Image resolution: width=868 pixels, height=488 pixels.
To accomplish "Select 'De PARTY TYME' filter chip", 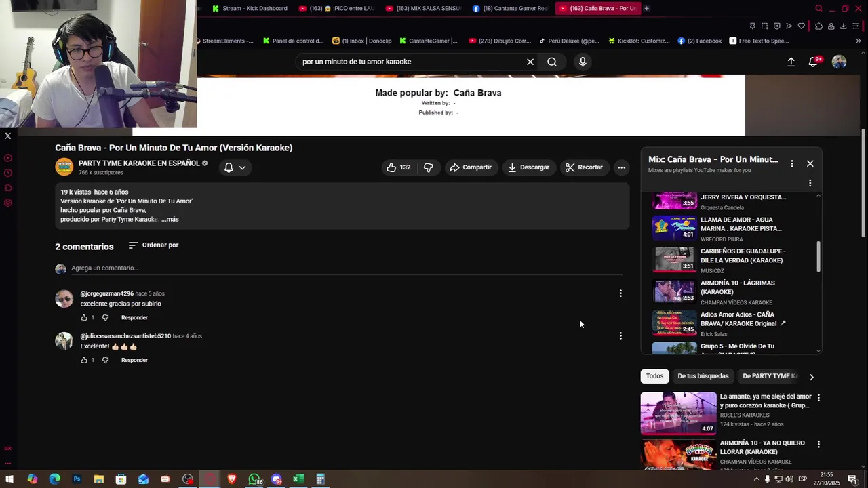I will tap(770, 376).
